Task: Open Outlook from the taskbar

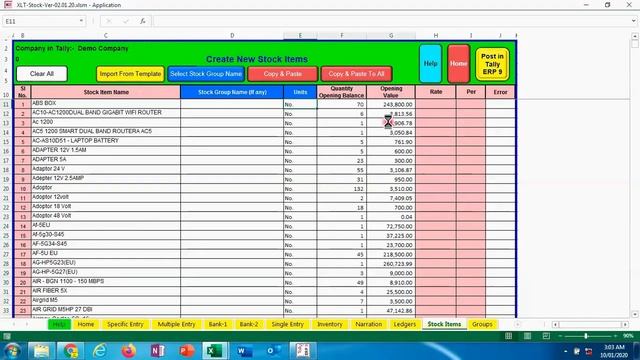Action: pos(273,351)
